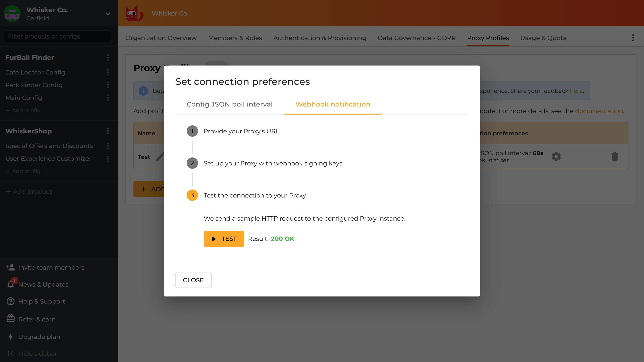The height and width of the screenshot is (362, 644).
Task: Collapse the sidebar with Hide sidebar icon
Action: click(x=10, y=354)
